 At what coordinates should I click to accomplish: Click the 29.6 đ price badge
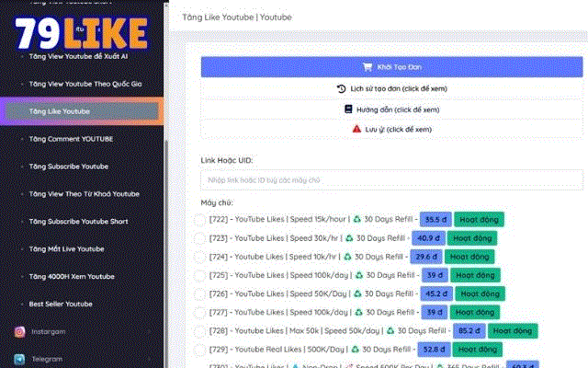point(426,257)
